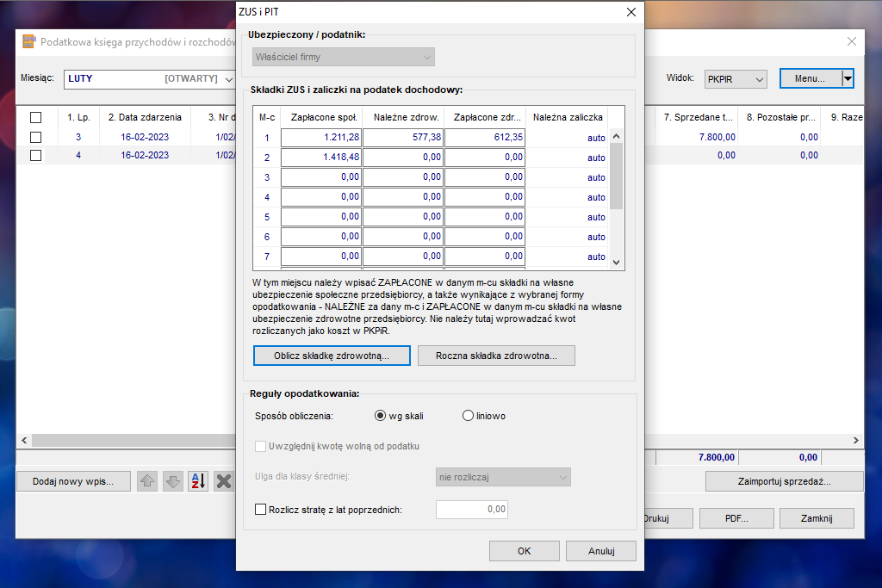Image resolution: width=882 pixels, height=588 pixels.
Task: Open the 'Właściciel firmy' dropdown
Action: click(343, 57)
